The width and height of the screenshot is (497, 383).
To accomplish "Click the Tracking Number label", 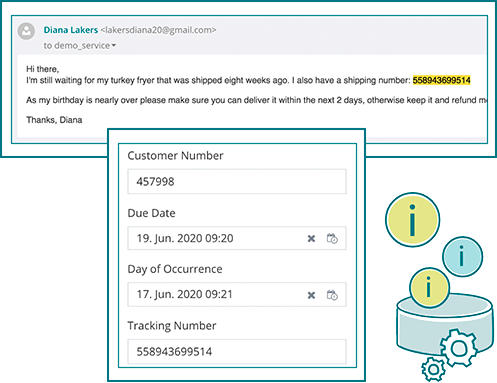I will click(x=172, y=326).
